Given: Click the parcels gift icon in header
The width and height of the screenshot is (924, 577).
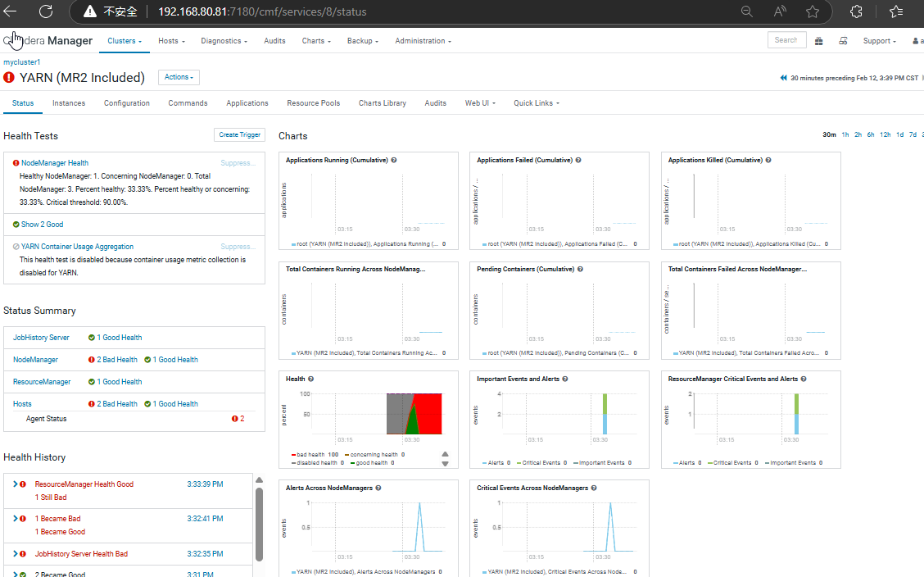Looking at the screenshot, I should pos(819,41).
